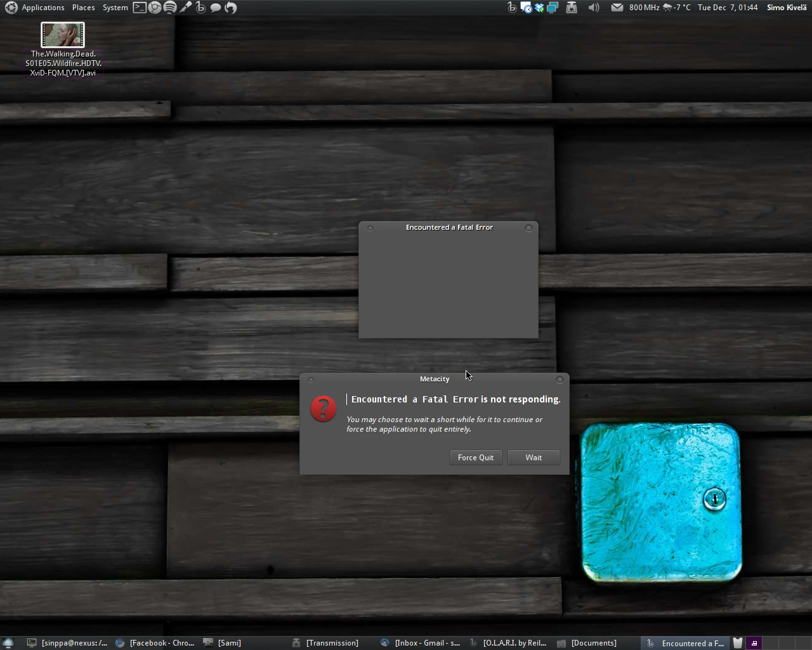Open the trash icon in bottom panel
This screenshot has width=812, height=650.
click(x=738, y=643)
